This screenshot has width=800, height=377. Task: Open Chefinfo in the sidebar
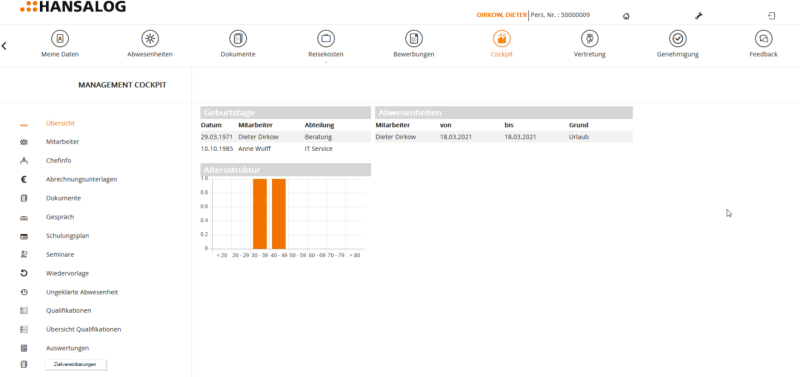click(59, 161)
